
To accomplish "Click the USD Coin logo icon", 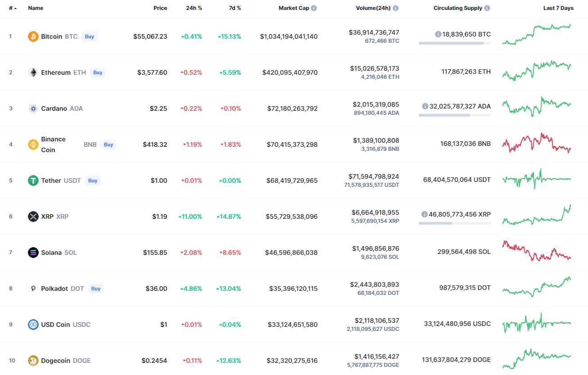I will tap(33, 325).
